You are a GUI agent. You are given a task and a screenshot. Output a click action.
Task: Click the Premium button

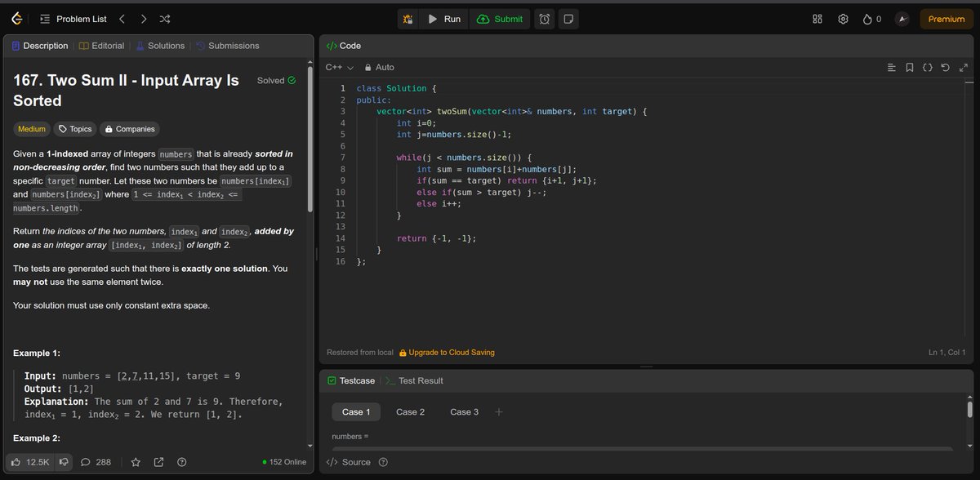(x=947, y=19)
